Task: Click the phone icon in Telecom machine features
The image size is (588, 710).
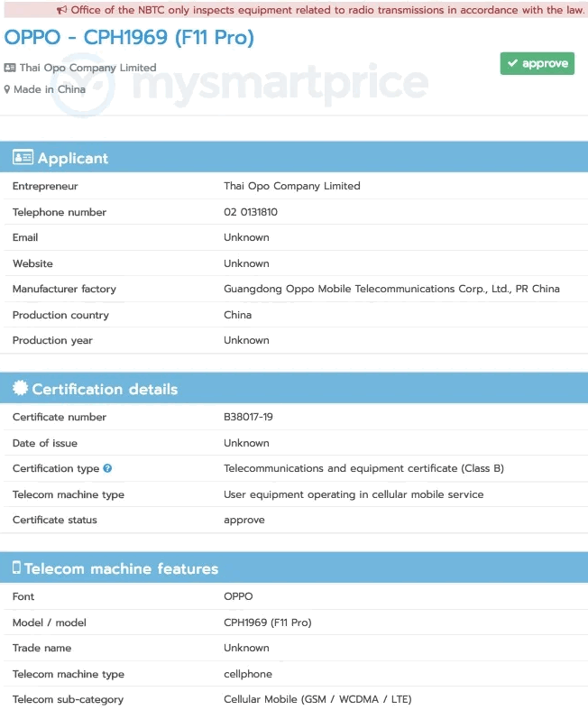Action: tap(17, 567)
